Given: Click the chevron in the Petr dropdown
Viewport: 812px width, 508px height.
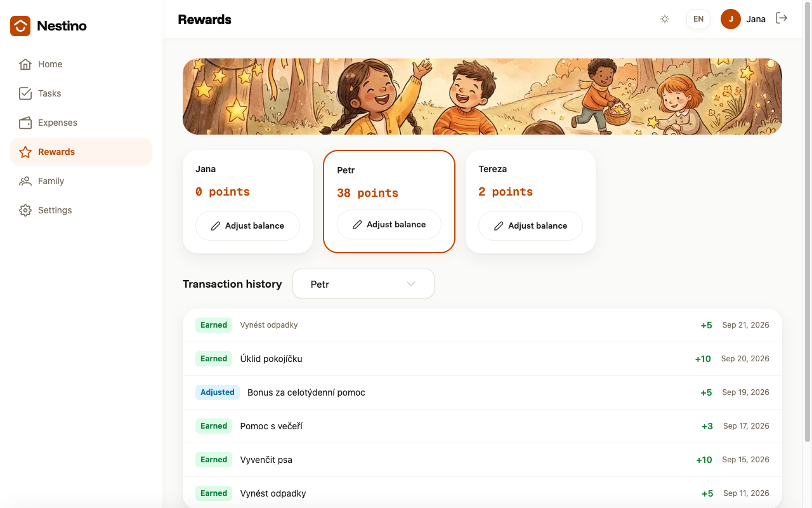Looking at the screenshot, I should click(x=411, y=284).
